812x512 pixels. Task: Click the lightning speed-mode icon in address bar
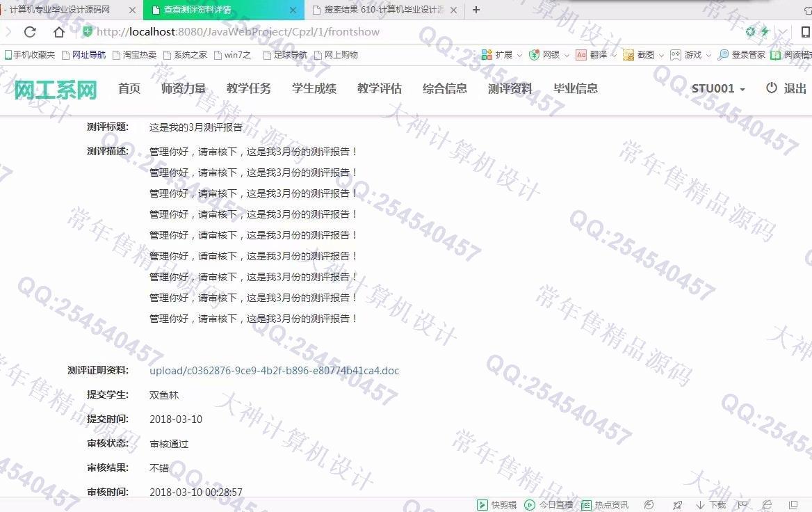(x=765, y=31)
